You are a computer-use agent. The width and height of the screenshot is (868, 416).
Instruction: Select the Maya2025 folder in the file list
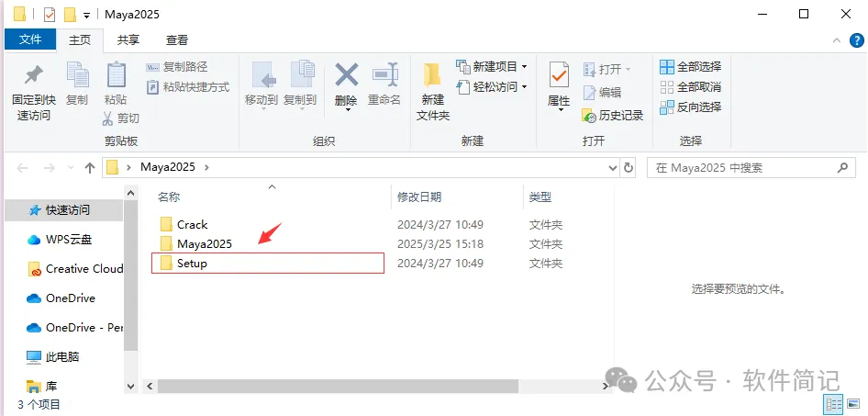point(196,243)
